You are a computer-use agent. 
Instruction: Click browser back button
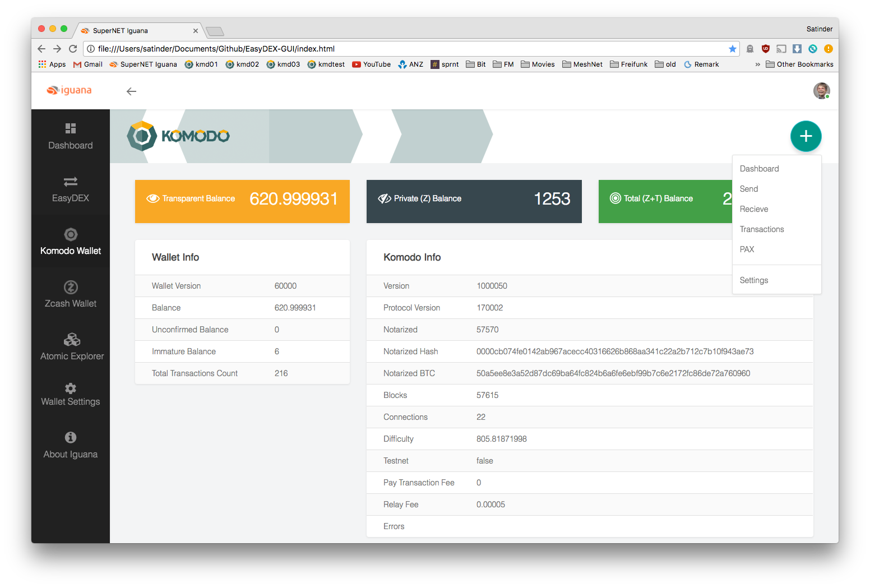pos(41,49)
